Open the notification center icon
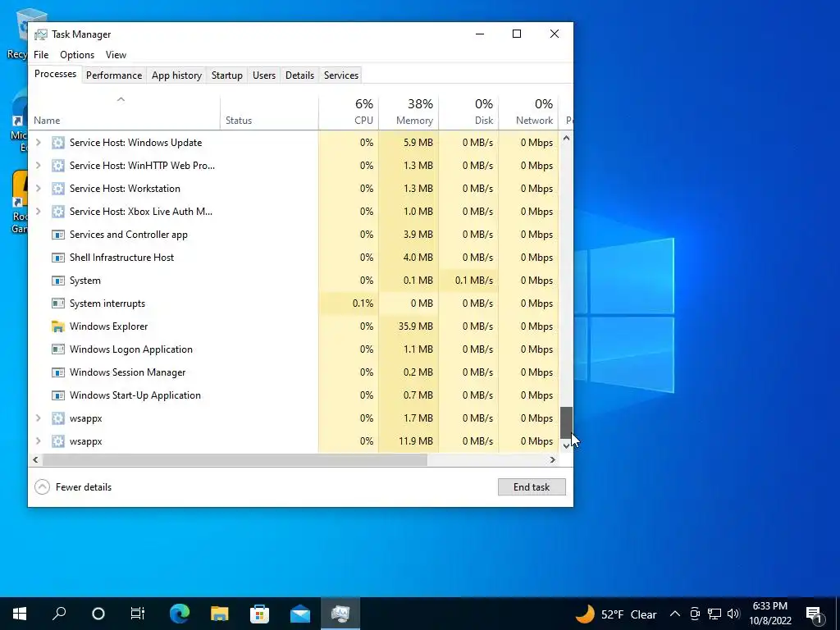This screenshot has width=840, height=630. [815, 614]
